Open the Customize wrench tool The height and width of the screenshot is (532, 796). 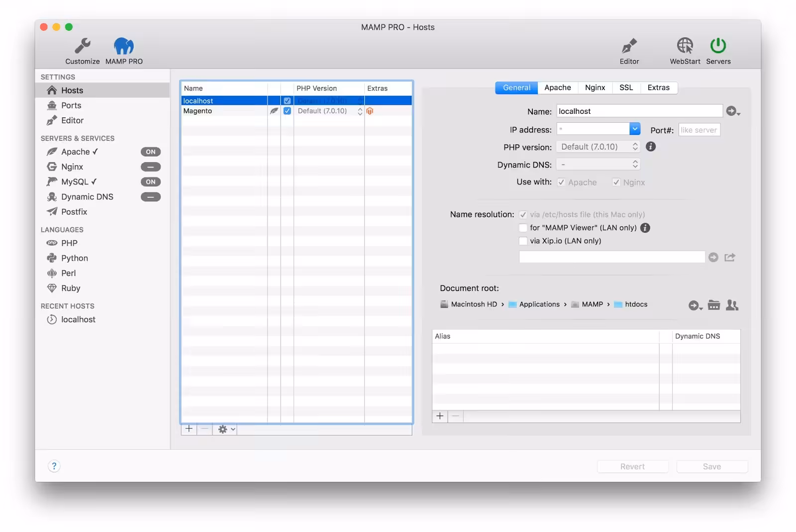pos(83,46)
